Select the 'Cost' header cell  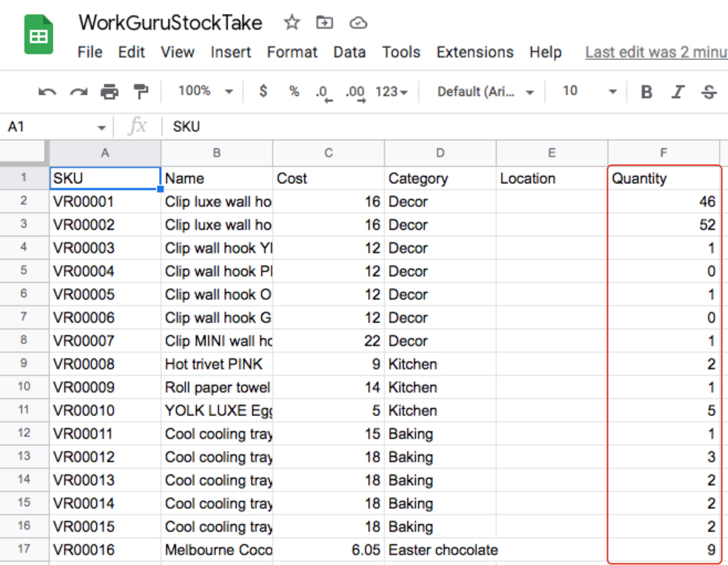point(328,178)
